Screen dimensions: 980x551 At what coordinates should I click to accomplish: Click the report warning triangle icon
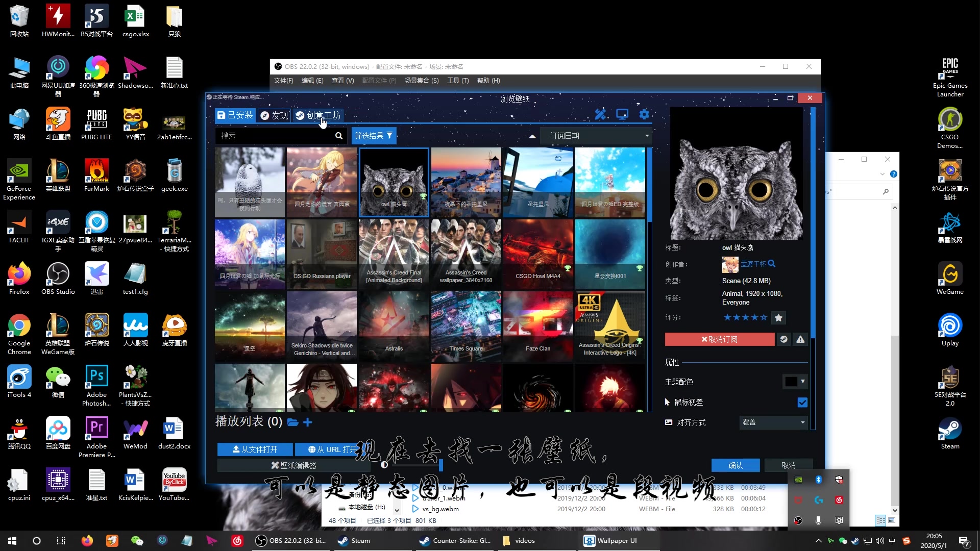800,339
